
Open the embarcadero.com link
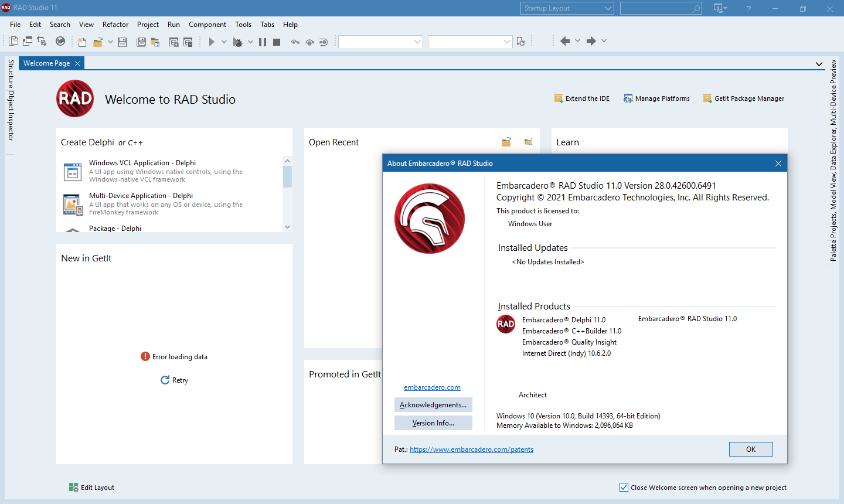pyautogui.click(x=432, y=387)
